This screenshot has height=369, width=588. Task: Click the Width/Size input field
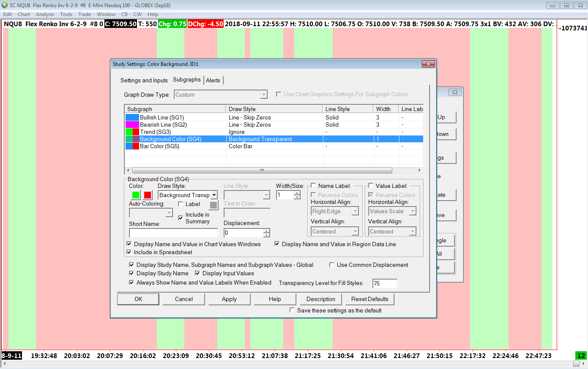[x=285, y=195]
